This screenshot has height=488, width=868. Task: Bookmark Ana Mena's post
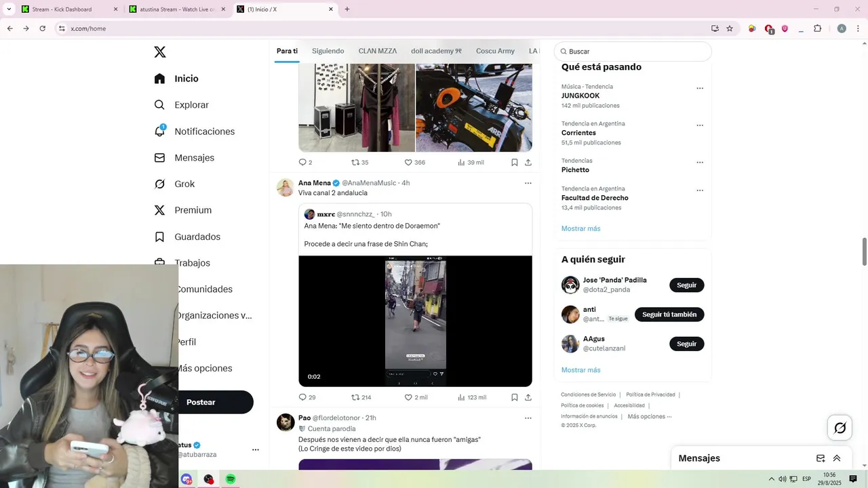tap(515, 397)
